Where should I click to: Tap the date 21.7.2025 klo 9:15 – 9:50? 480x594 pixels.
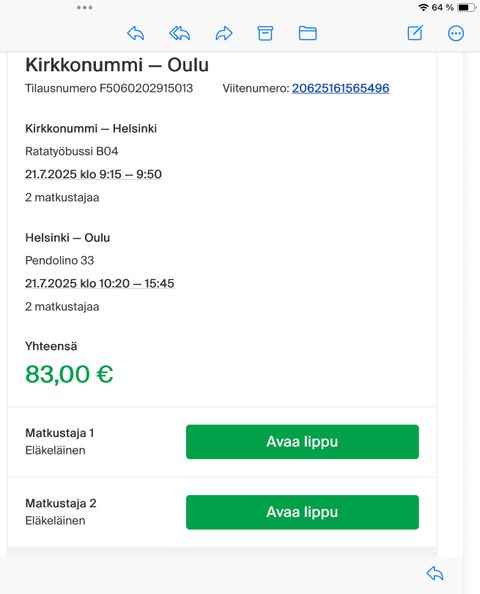pyautogui.click(x=93, y=174)
